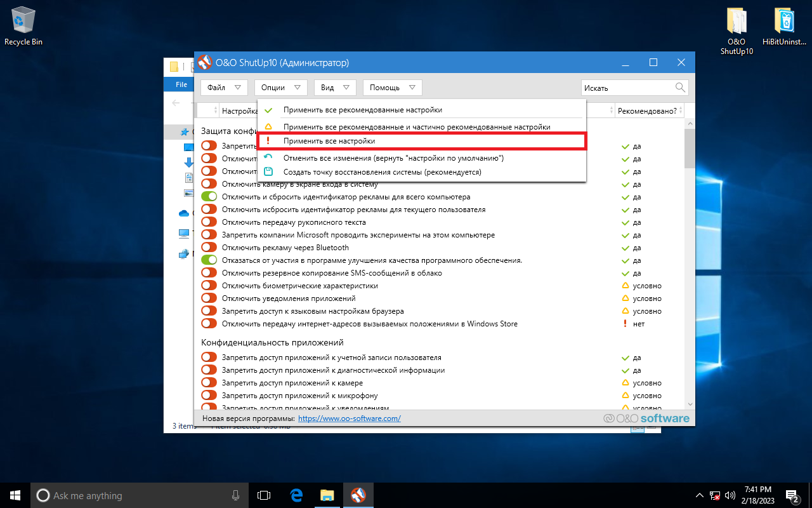Click the undo arrow icon for reverting all changes

coord(268,157)
